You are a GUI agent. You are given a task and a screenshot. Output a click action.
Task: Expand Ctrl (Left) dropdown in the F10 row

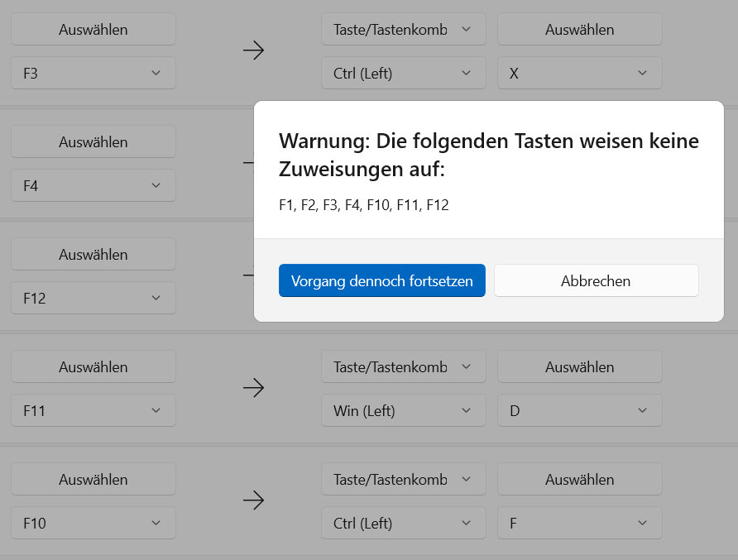click(403, 523)
